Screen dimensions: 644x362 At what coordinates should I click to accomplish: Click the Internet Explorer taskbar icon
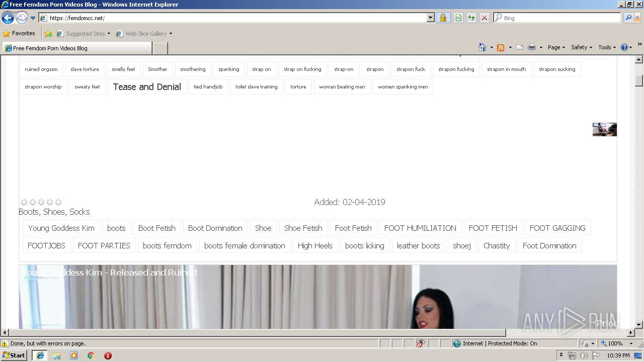click(x=40, y=355)
